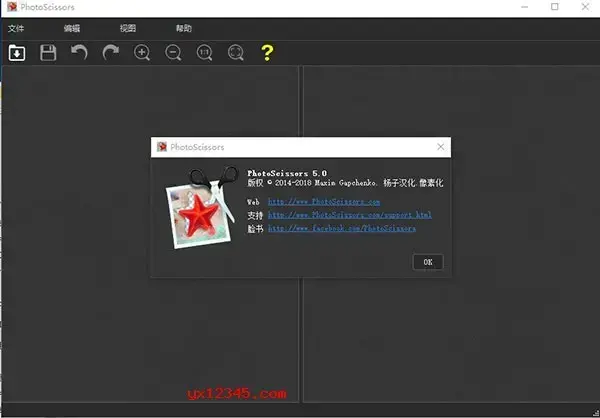Click the yellow question mark help icon
Image resolution: width=600 pixels, height=418 pixels.
(267, 52)
